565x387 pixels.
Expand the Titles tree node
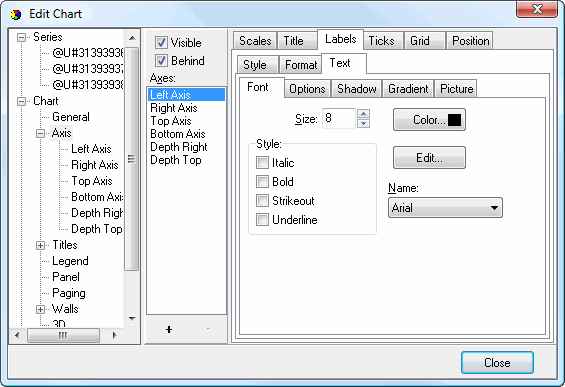(x=40, y=245)
